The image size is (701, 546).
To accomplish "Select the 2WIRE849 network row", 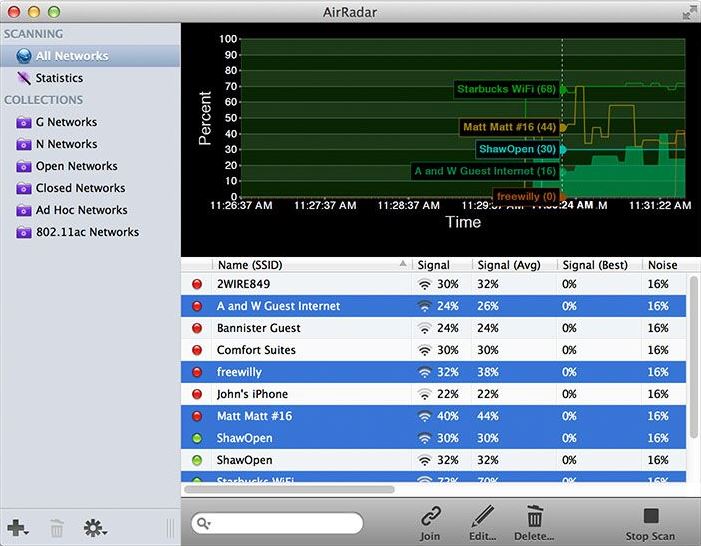I will 433,284.
